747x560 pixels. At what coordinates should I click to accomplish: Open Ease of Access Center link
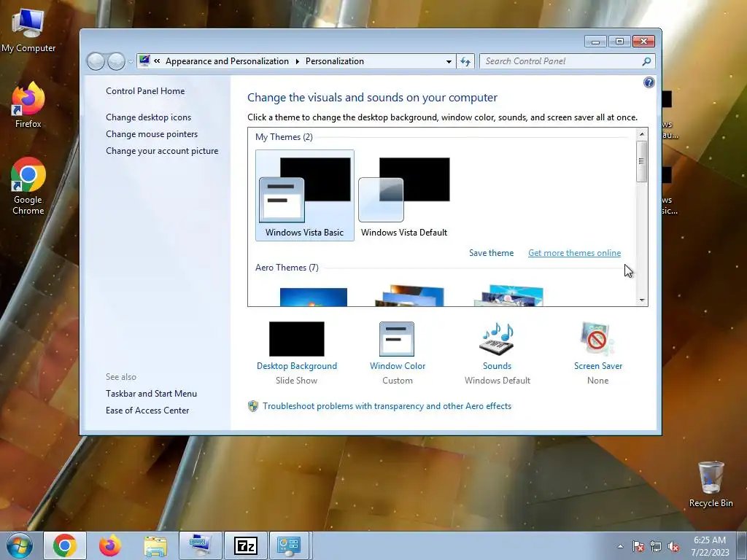click(147, 411)
